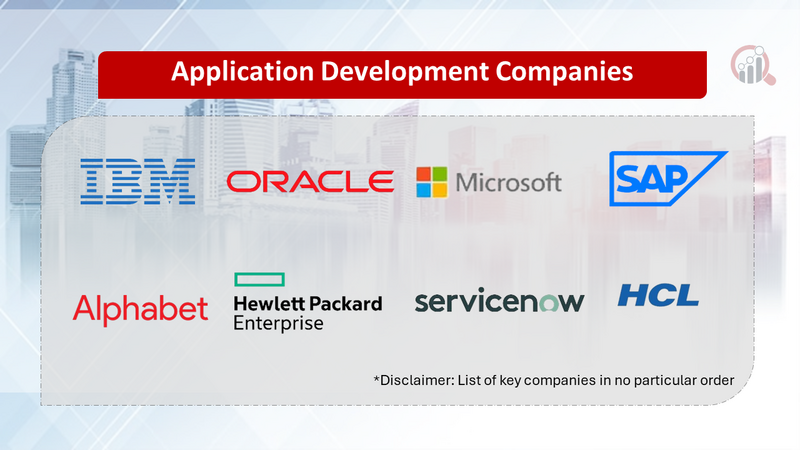Click the IBM striped logo

(137, 181)
